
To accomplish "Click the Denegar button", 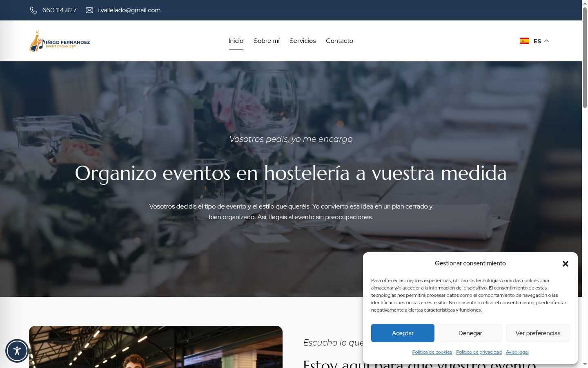I will [470, 333].
